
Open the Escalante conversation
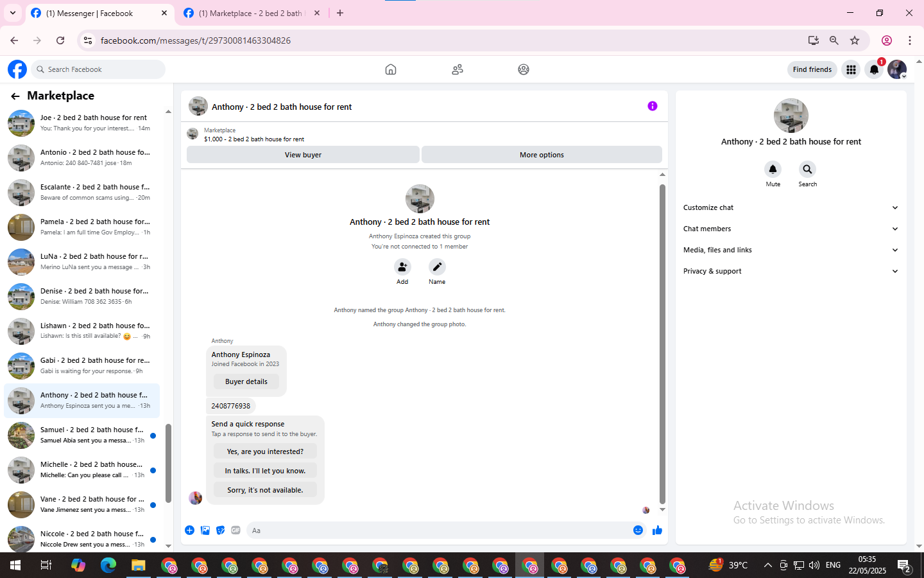click(81, 192)
